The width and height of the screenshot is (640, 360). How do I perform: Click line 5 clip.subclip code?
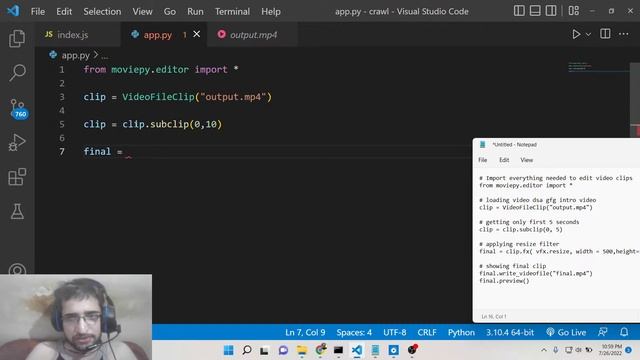(x=153, y=124)
